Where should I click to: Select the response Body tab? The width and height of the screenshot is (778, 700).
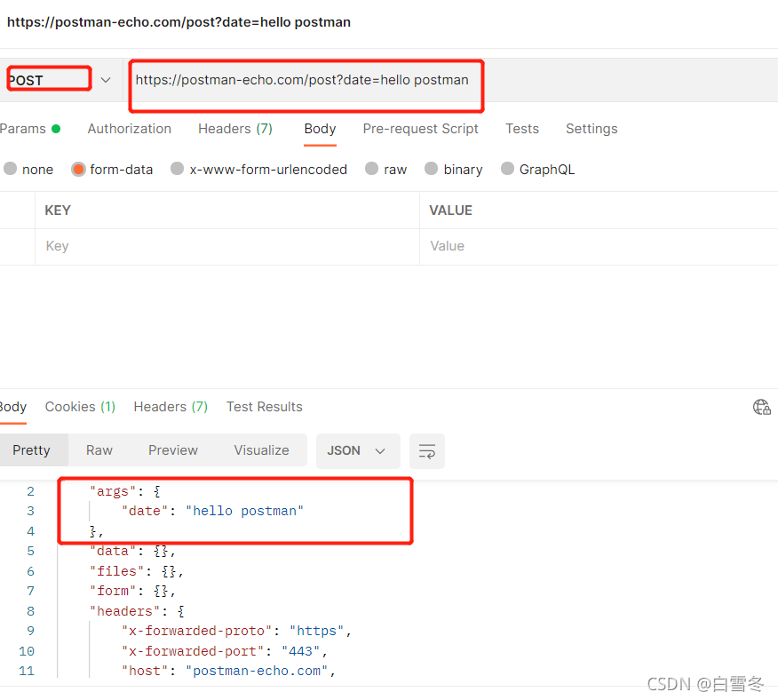(x=13, y=407)
